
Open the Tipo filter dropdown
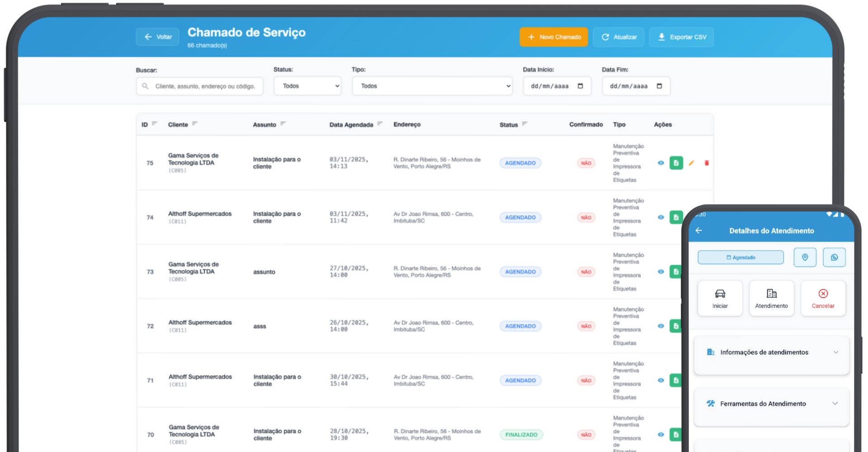point(432,86)
